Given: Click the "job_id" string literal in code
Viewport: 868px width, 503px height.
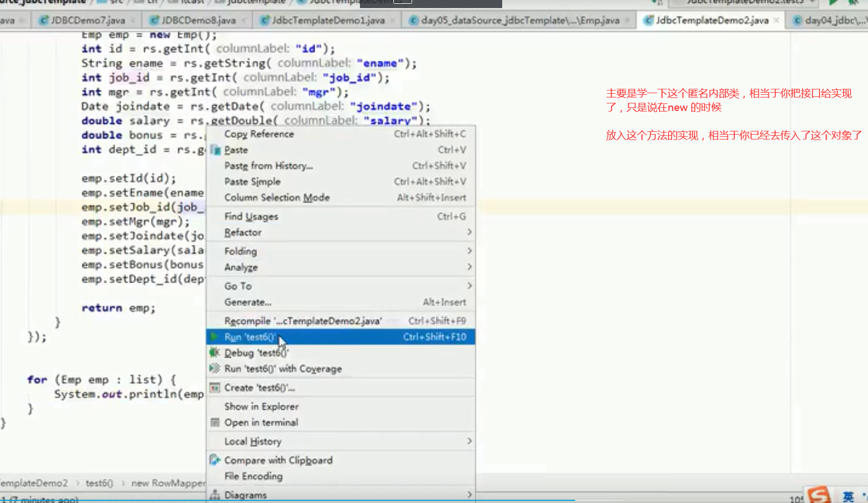Looking at the screenshot, I should pos(349,78).
